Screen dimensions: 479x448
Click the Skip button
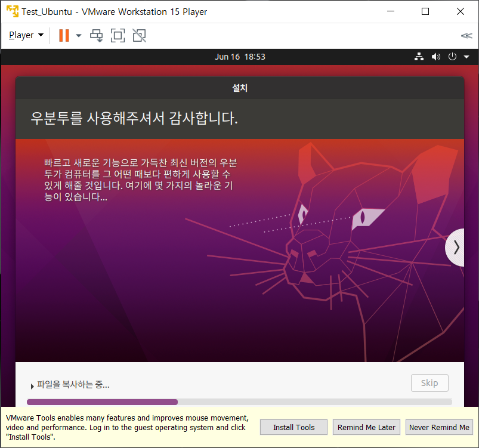429,383
